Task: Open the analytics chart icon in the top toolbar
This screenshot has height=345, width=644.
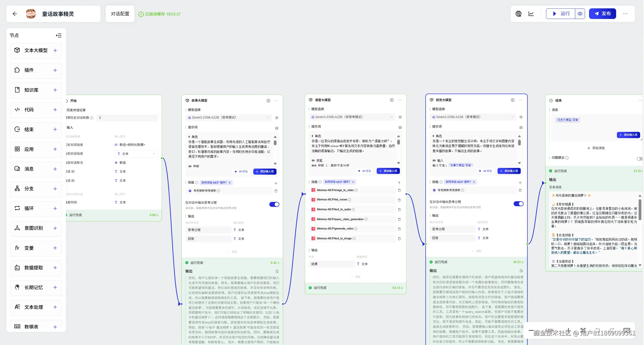Action: (531, 14)
